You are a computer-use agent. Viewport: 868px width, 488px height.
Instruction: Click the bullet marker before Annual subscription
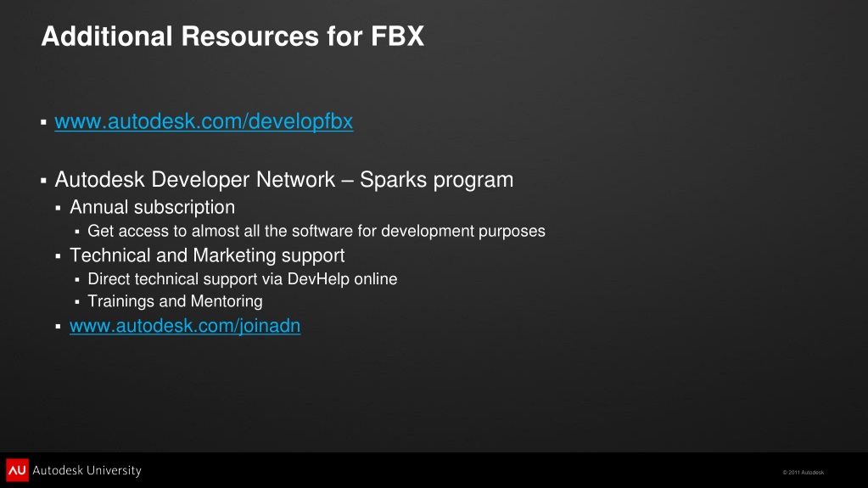coord(59,208)
